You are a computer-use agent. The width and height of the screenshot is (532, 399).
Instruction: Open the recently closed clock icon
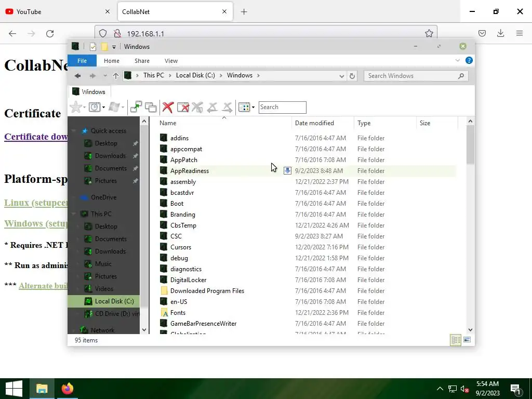tap(95, 107)
